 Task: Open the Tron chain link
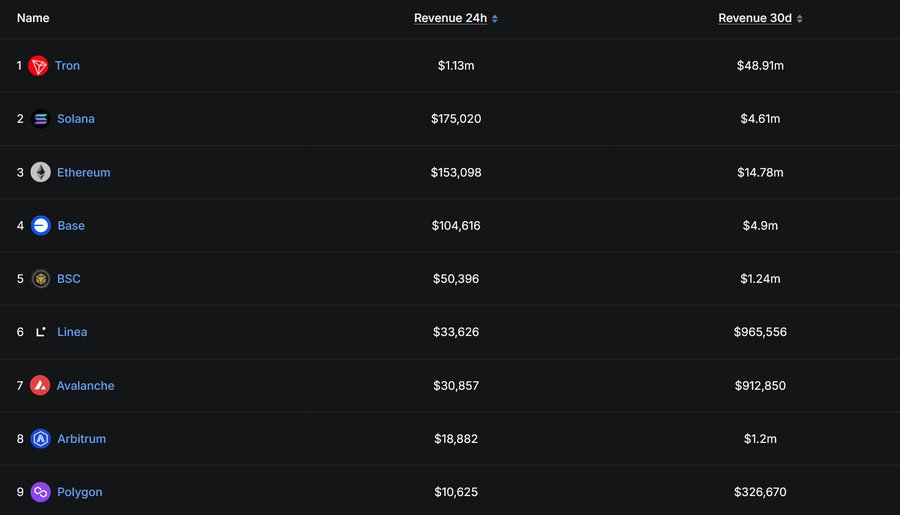pyautogui.click(x=67, y=65)
